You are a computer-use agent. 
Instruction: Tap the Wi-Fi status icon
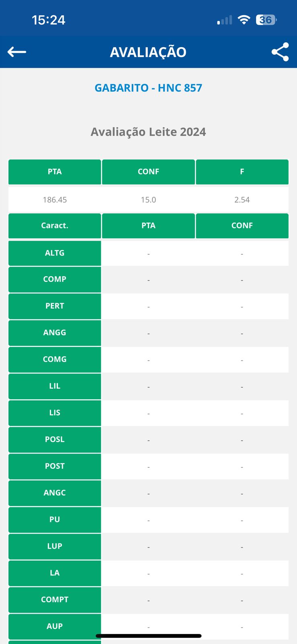point(244,20)
